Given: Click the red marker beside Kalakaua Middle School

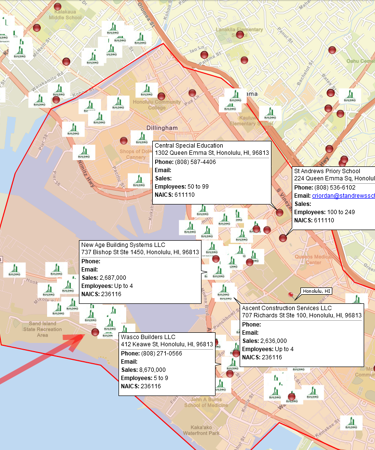Looking at the screenshot, I should (58, 7).
